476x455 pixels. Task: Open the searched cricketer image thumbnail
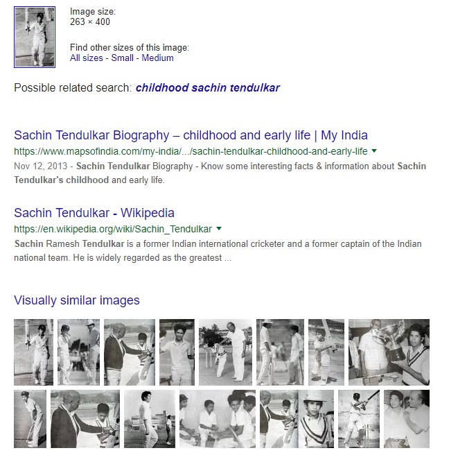(x=35, y=37)
